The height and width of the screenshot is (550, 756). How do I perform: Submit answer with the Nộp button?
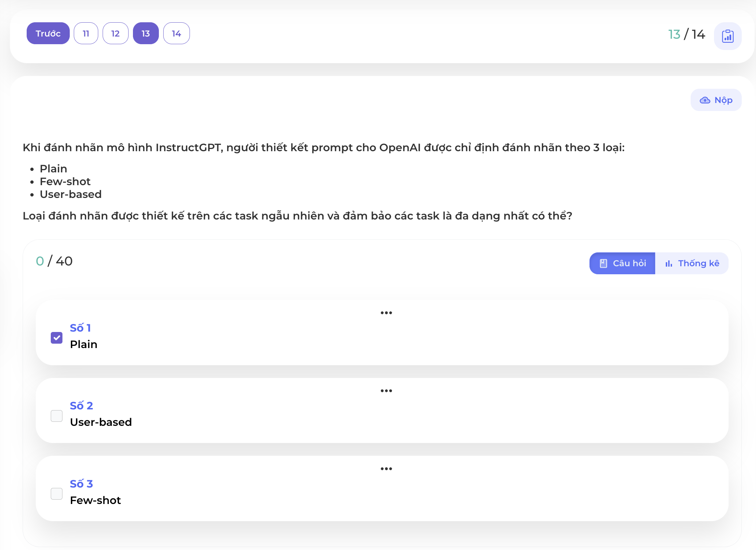716,100
